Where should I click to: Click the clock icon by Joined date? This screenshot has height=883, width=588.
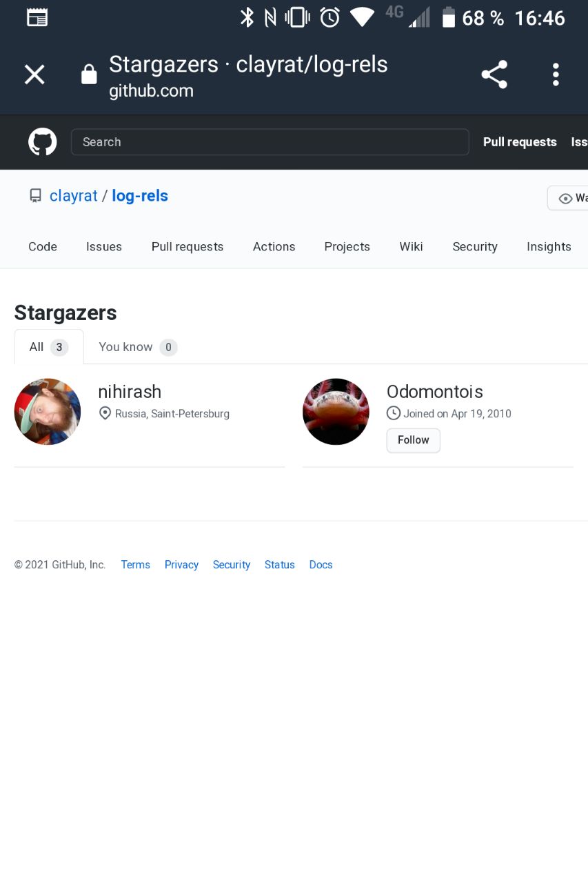click(x=394, y=414)
